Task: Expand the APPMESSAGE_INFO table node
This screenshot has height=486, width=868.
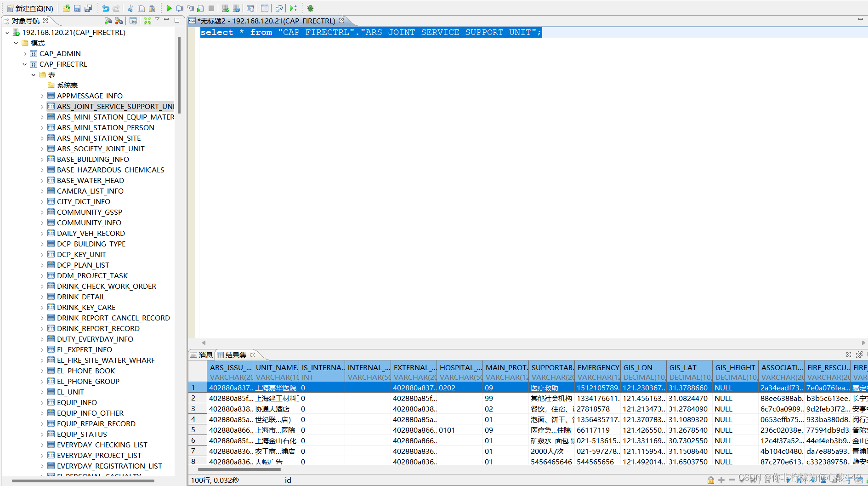Action: click(42, 96)
